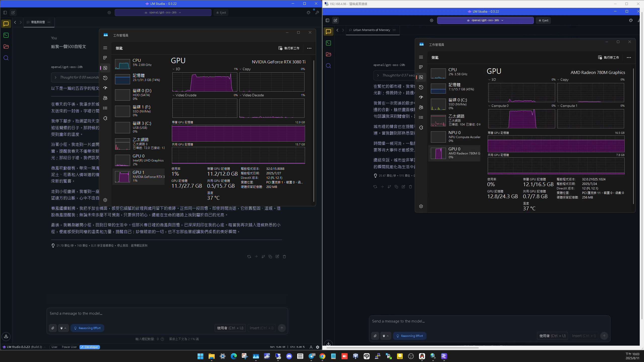Select Developer mode in the status bar
644x362 pixels.
click(x=90, y=347)
